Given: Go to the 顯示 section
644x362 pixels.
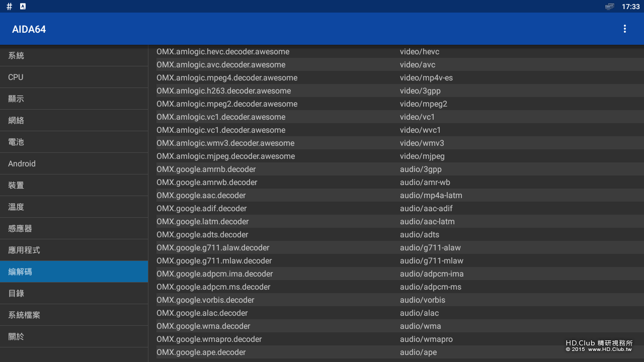Looking at the screenshot, I should tap(74, 99).
